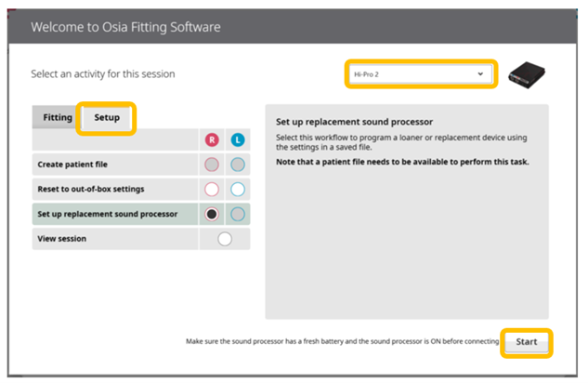Viewport: 588px width, 383px height.
Task: Click the dropdown chevron arrow
Action: point(480,73)
